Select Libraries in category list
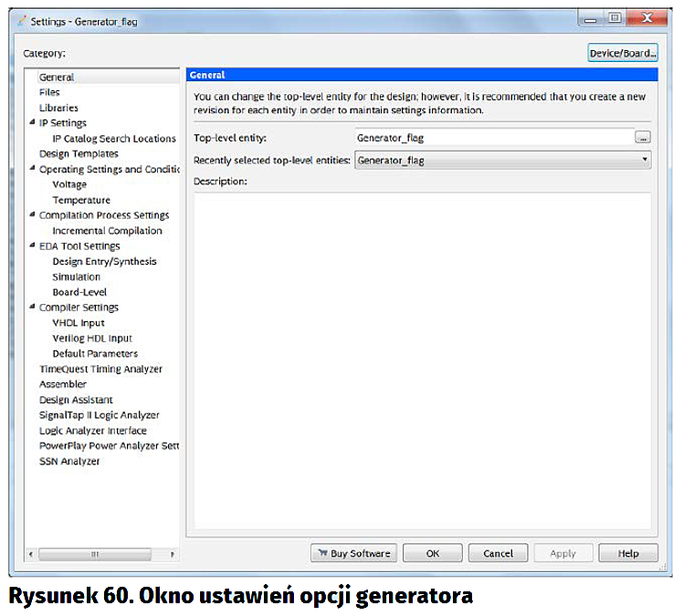 tap(58, 108)
